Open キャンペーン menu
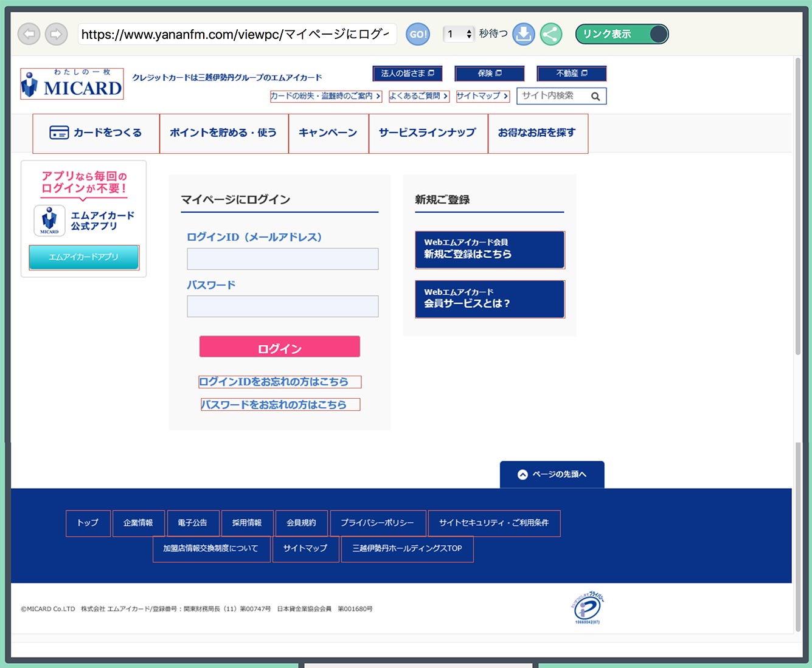This screenshot has height=668, width=812. pos(328,133)
